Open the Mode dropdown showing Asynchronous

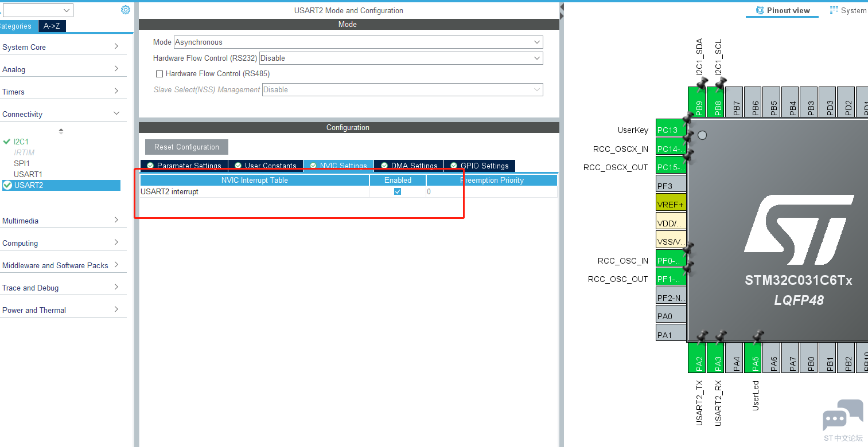pos(358,42)
